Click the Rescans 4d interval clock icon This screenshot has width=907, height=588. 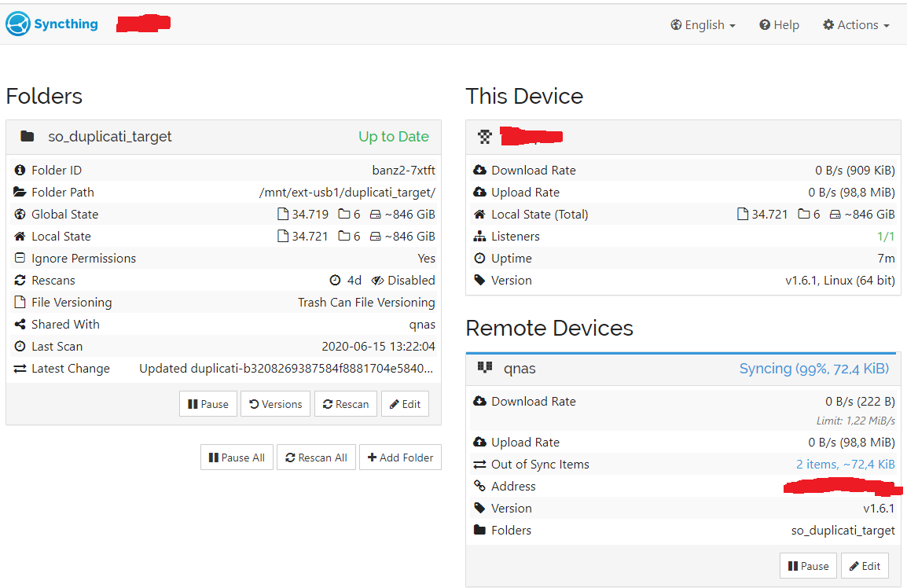[335, 280]
